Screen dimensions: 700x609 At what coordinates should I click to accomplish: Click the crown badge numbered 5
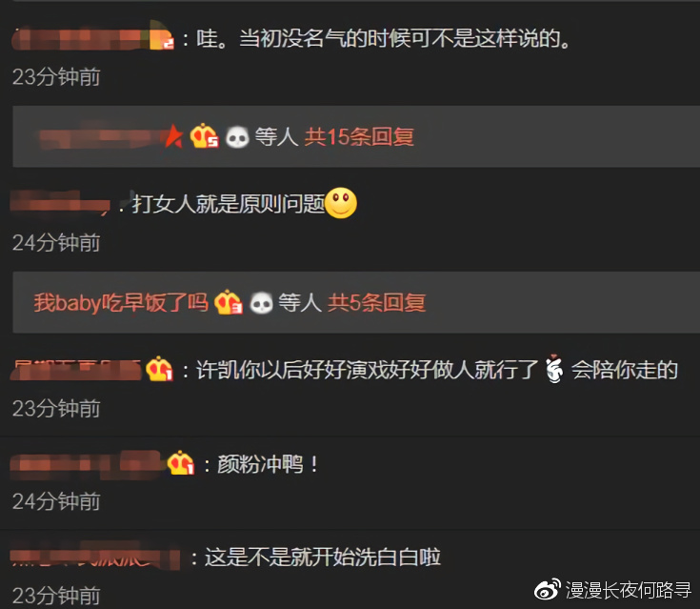coord(204,136)
